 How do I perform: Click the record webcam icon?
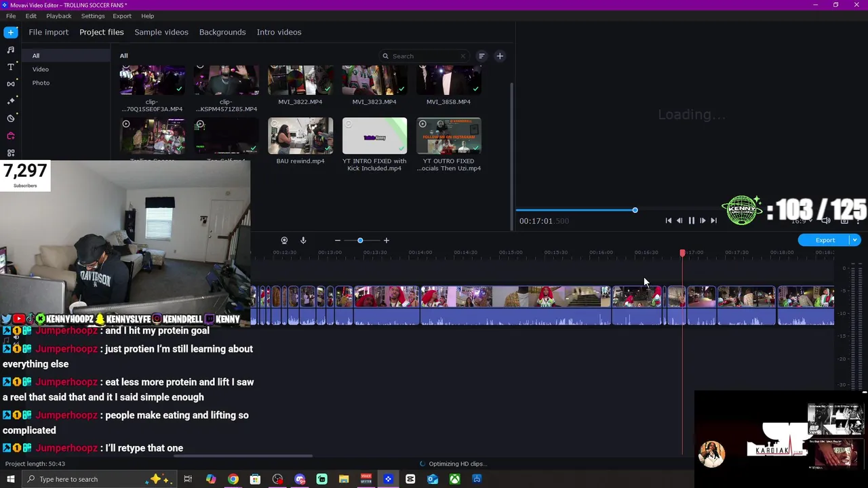coord(284,240)
